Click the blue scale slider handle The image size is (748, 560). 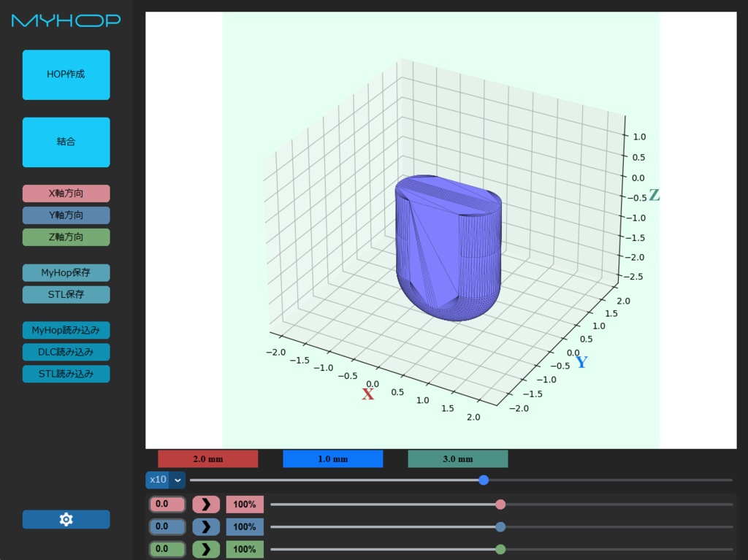tap(484, 480)
